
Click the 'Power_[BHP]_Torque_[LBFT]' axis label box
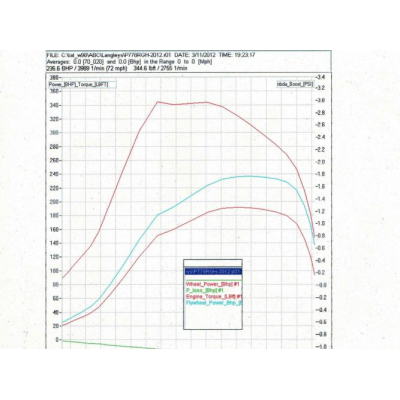(83, 85)
